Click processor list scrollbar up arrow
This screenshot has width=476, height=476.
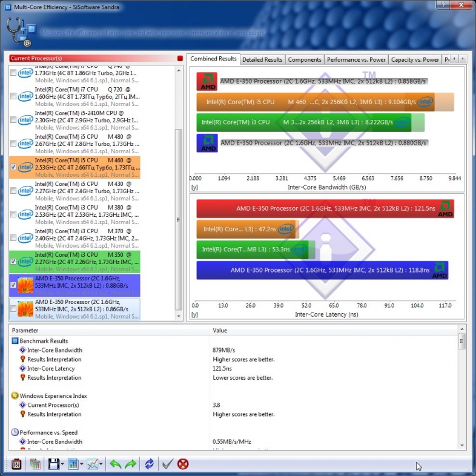pyautogui.click(x=179, y=70)
